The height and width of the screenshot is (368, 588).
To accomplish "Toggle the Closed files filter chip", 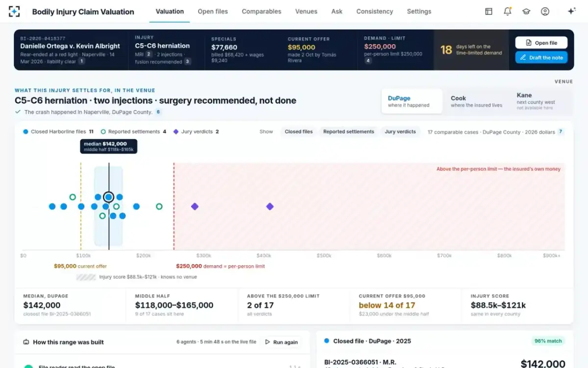I will (299, 131).
